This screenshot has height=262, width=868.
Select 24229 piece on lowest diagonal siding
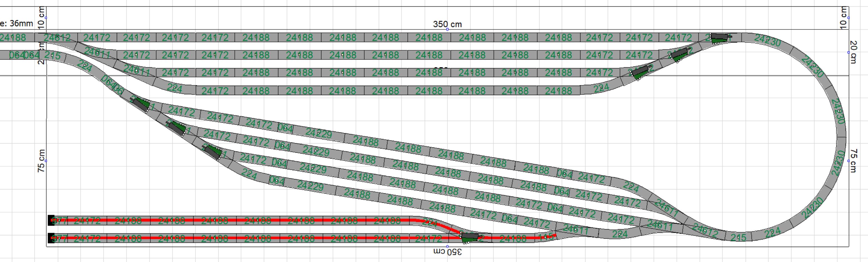[310, 186]
